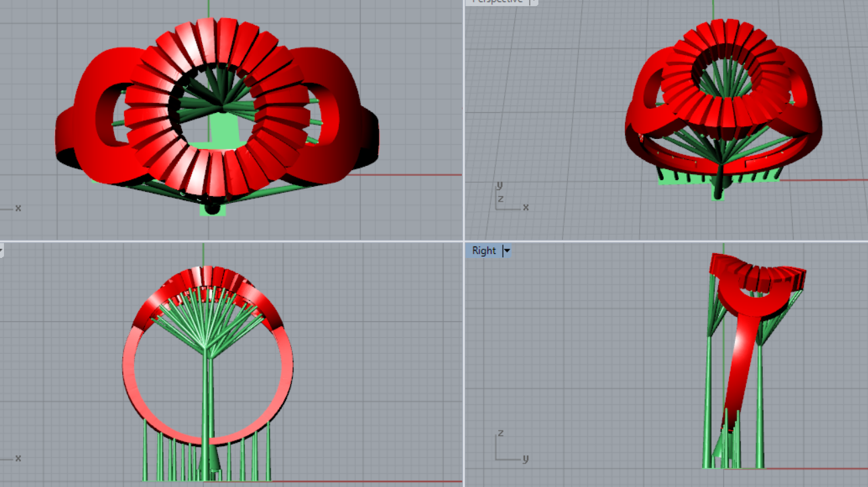The width and height of the screenshot is (868, 487).
Task: Click the world axes icon in Perspective viewport
Action: pyautogui.click(x=510, y=197)
